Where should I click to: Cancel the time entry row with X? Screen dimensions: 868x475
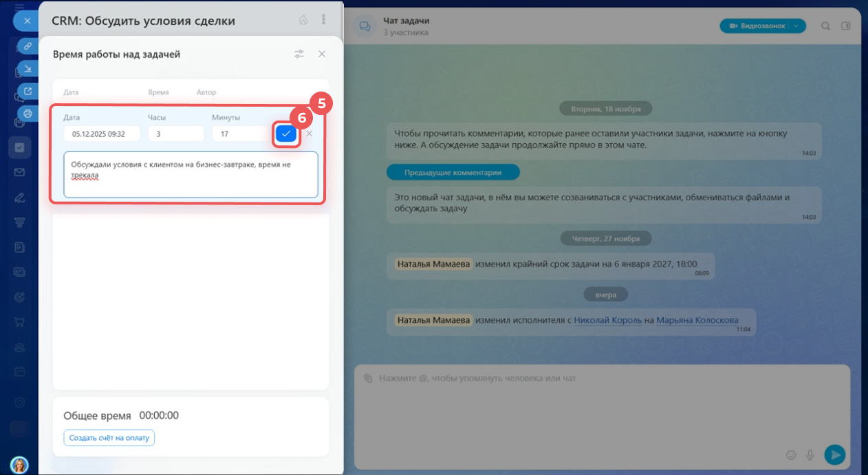[310, 134]
